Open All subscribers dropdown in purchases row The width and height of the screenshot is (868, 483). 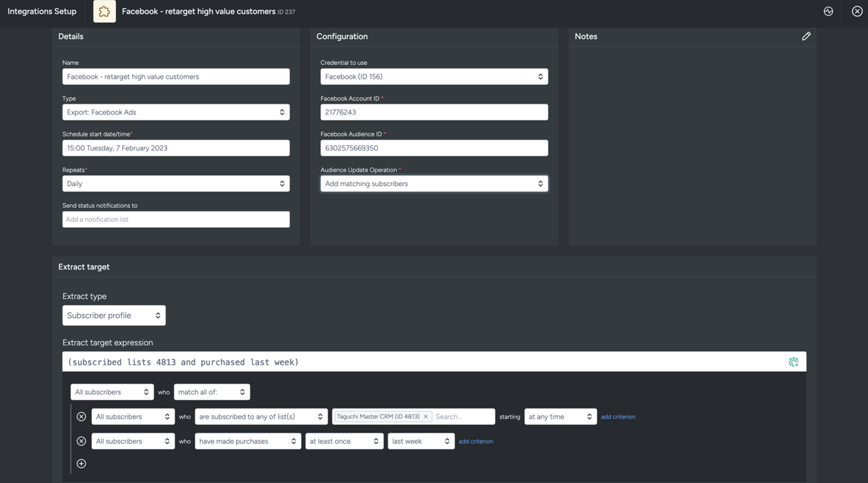point(133,441)
